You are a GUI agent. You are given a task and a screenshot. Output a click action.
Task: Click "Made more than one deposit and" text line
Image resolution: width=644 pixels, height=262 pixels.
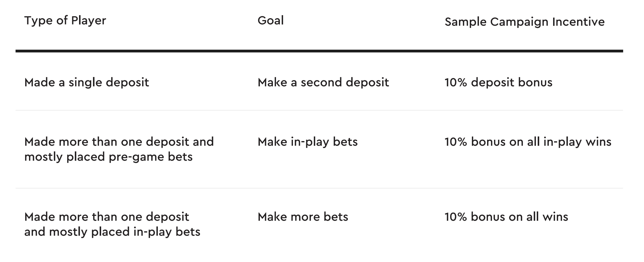tap(119, 142)
